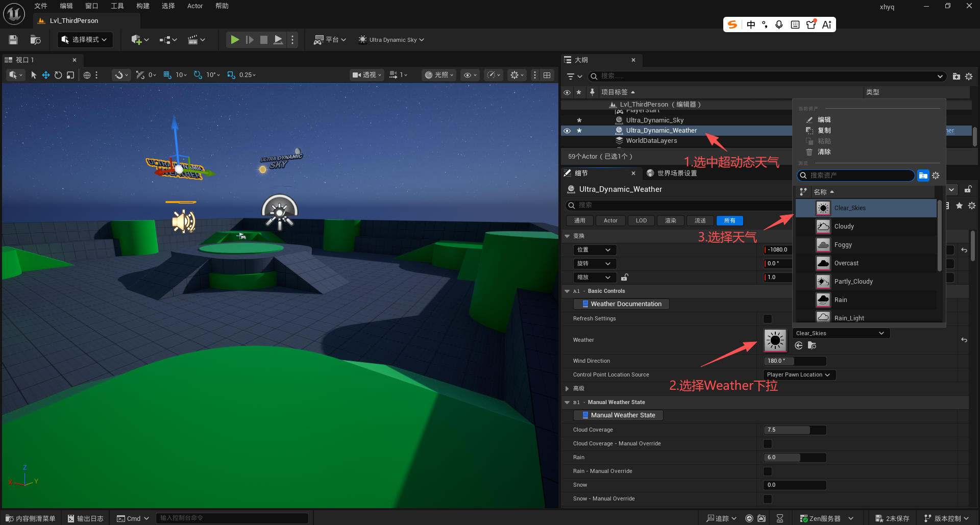Open the content browser icon in the main toolbar

(x=35, y=40)
